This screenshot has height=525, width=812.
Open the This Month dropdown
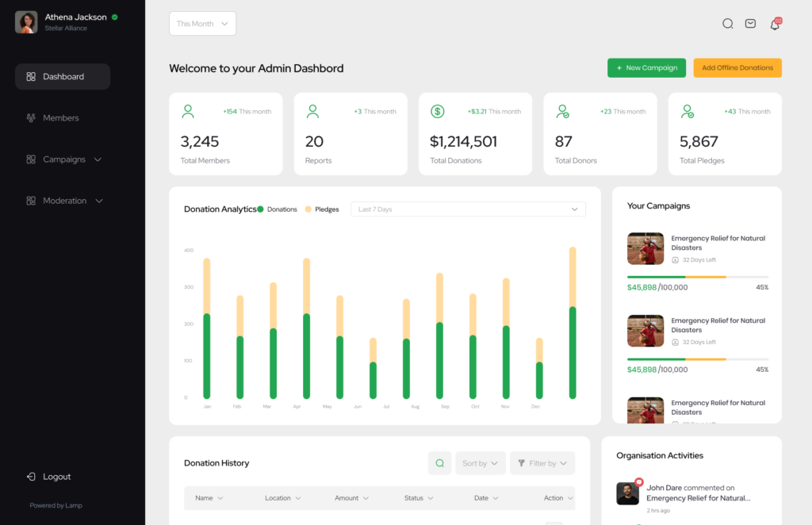(202, 24)
